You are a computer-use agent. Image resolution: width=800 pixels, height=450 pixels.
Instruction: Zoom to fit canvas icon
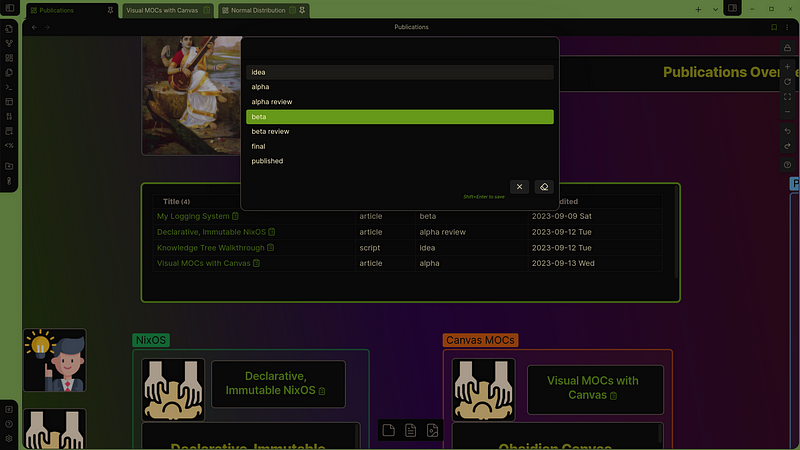coord(787,96)
